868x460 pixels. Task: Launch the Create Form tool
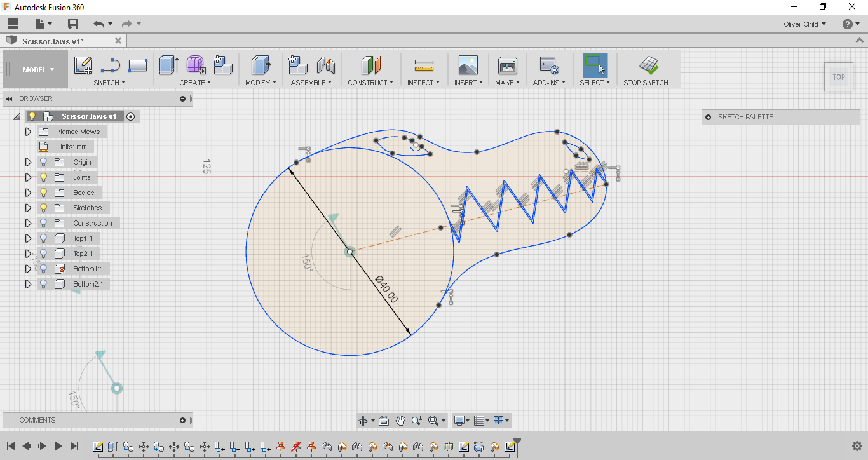[196, 65]
